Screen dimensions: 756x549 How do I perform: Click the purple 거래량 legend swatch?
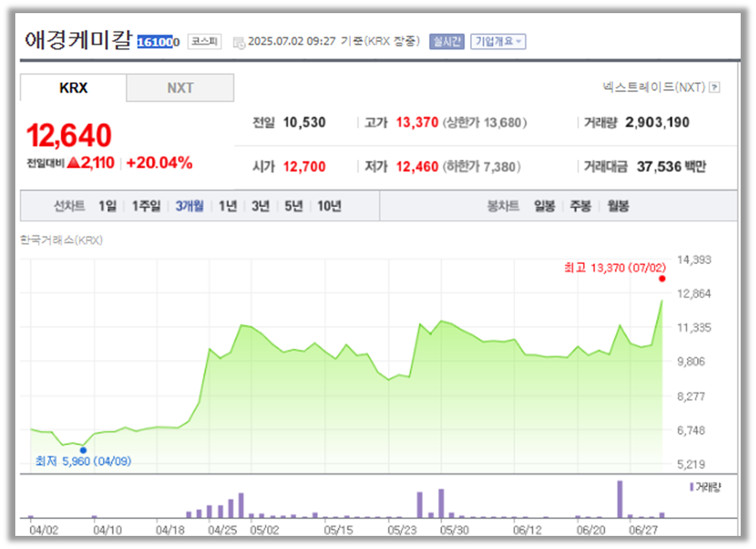click(x=692, y=487)
